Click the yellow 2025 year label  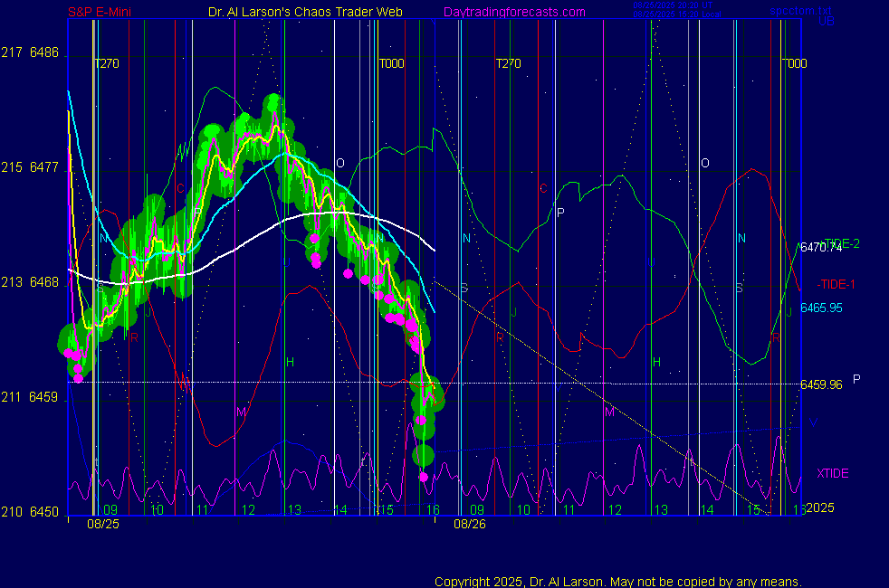(x=818, y=508)
